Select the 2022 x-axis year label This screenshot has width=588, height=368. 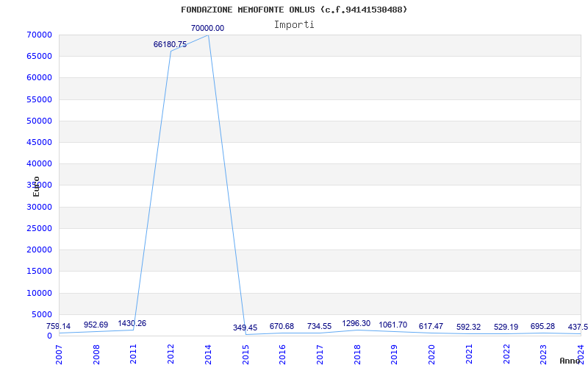[506, 355]
